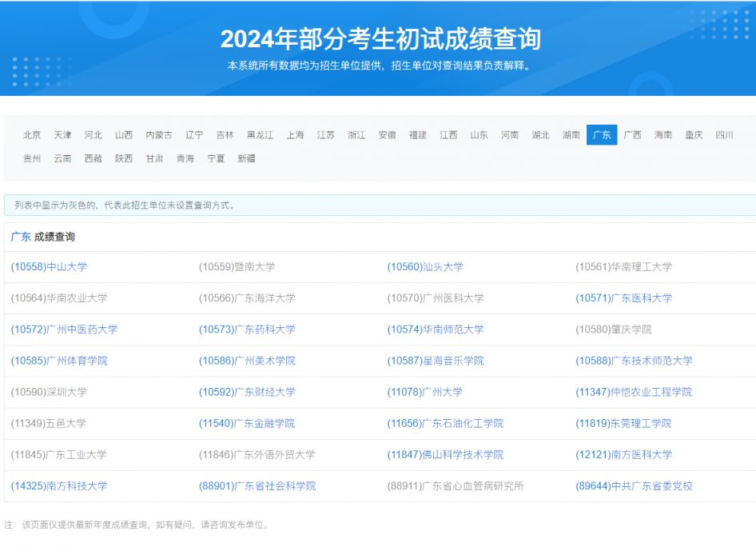Select the 湖北 province tab
This screenshot has height=547, width=756.
tap(540, 135)
